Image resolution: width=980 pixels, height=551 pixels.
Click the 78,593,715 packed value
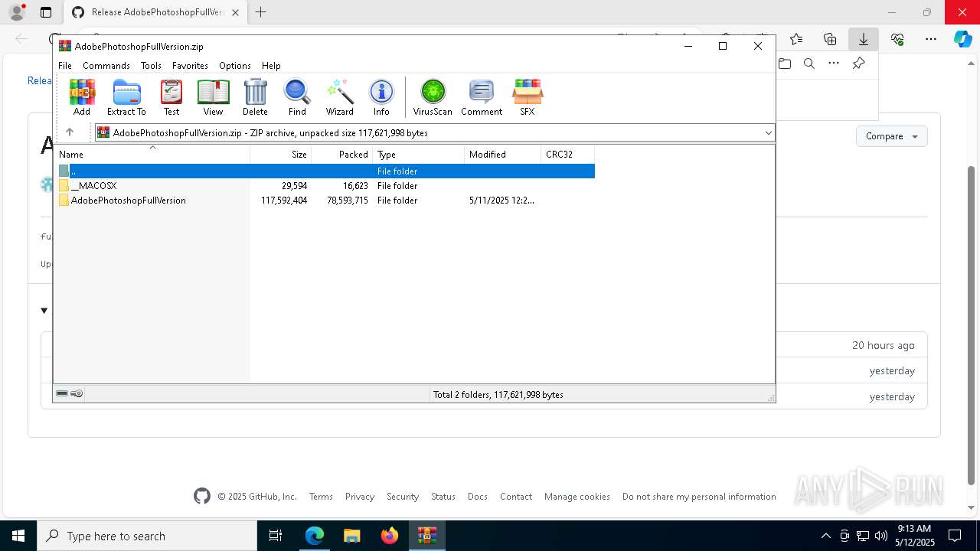point(348,201)
